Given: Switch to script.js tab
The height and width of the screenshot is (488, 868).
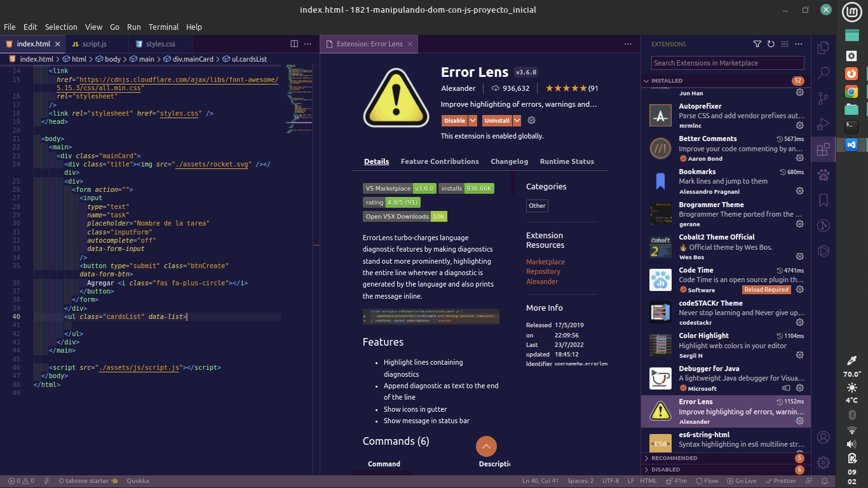Looking at the screenshot, I should tap(97, 44).
